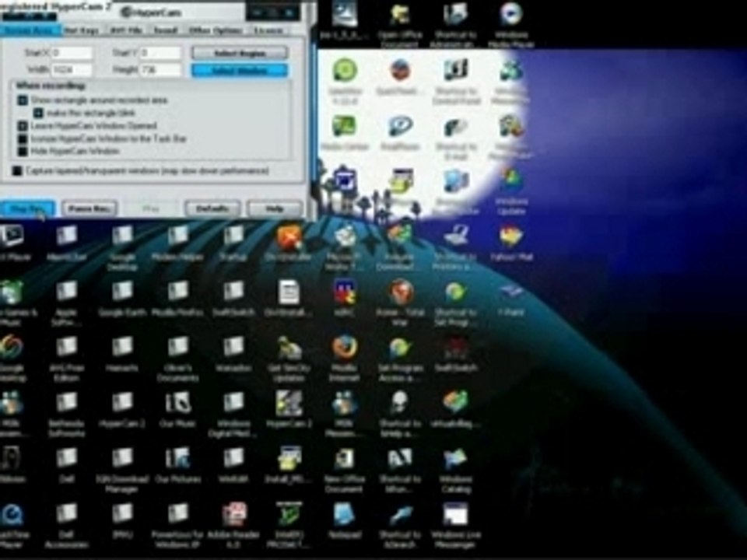Click the Select Region button
Screen dimensions: 747x560
coord(240,53)
